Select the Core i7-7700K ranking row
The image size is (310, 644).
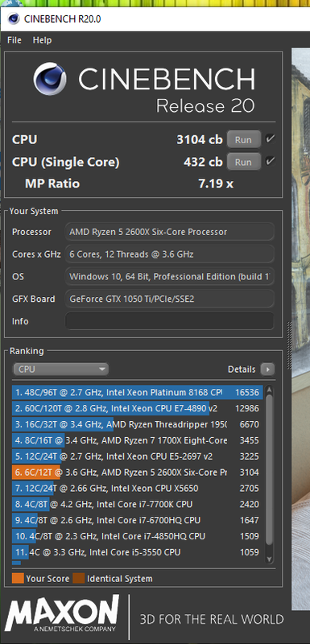pyautogui.click(x=137, y=504)
